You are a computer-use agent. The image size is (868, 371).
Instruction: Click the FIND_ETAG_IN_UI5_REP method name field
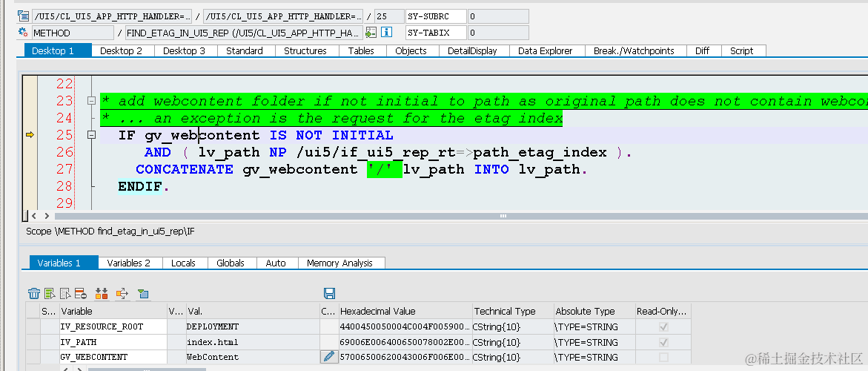click(x=244, y=33)
